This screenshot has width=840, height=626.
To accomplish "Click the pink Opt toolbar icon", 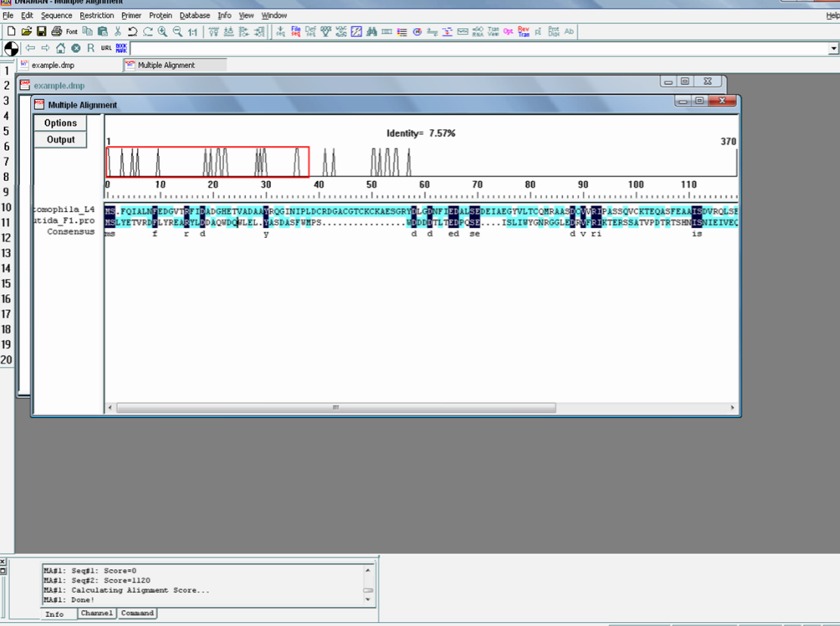I will [508, 32].
